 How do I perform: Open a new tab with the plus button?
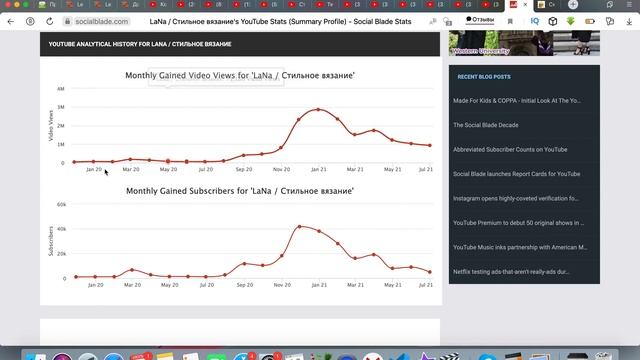[x=573, y=4]
